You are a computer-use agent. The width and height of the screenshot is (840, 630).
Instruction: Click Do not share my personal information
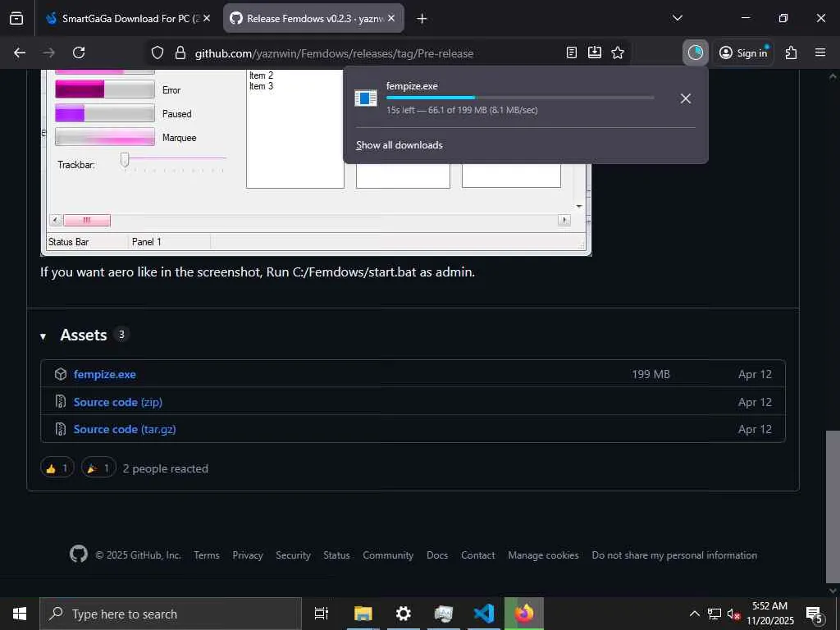pyautogui.click(x=674, y=555)
